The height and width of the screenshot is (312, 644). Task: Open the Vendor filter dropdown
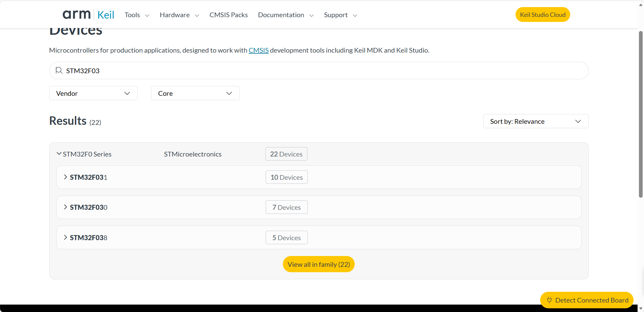[93, 93]
